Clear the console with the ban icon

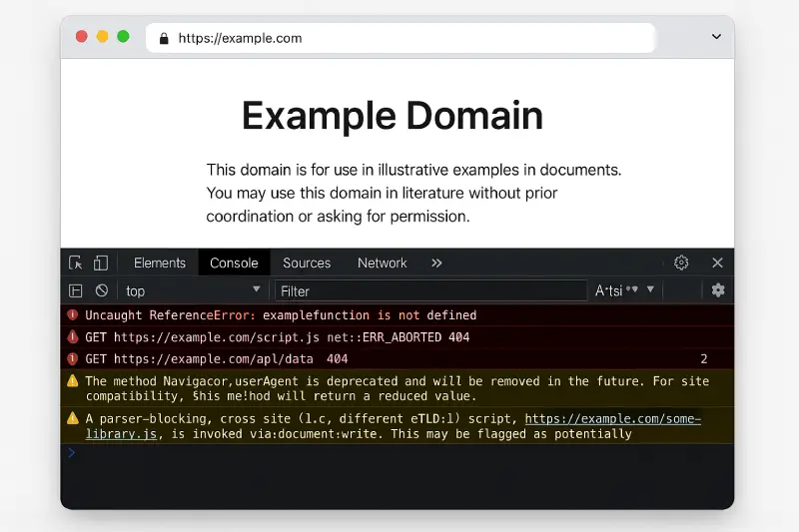[x=102, y=290]
